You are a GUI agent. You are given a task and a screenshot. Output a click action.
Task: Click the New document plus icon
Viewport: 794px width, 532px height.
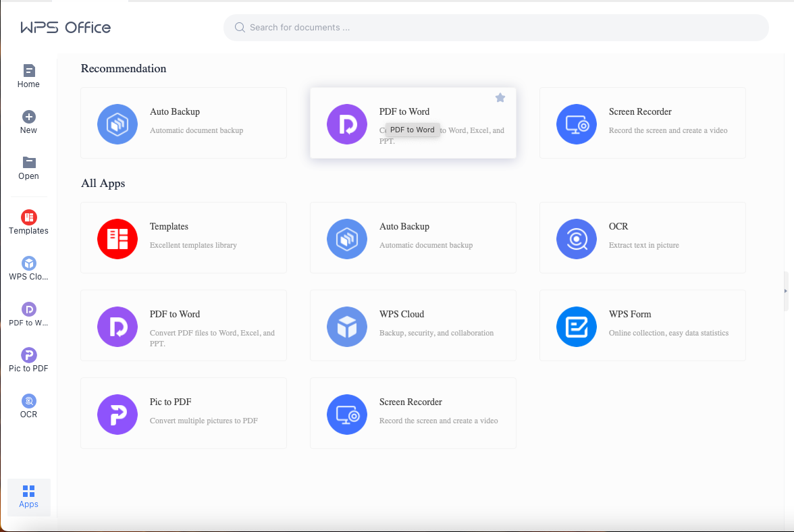(x=29, y=117)
